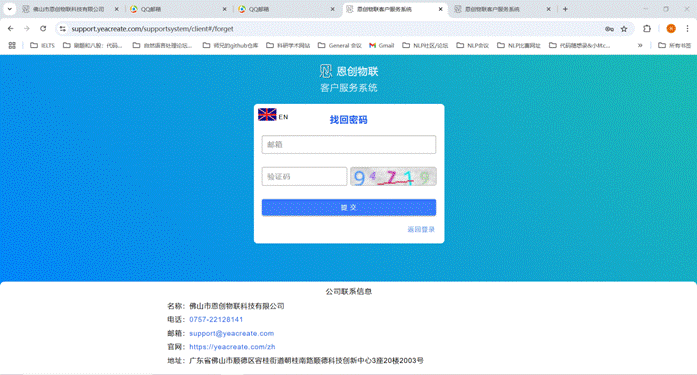Click the 恩创物联 logo
The width and height of the screenshot is (697, 375).
pos(349,71)
